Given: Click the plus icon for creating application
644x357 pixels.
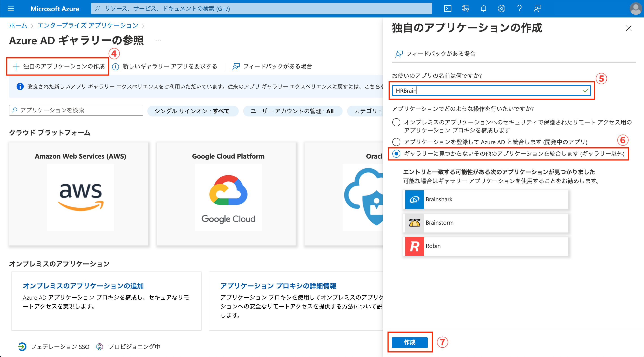Looking at the screenshot, I should coord(16,67).
